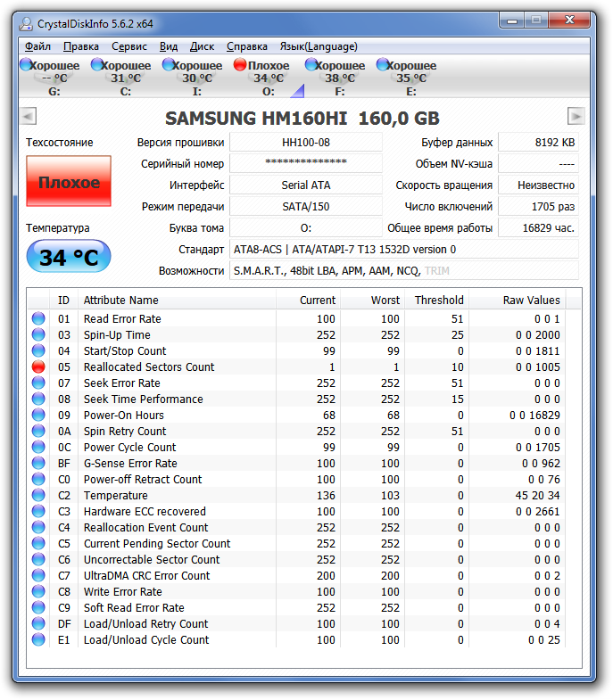Click blue status orb for Power Cycle Count

point(38,447)
